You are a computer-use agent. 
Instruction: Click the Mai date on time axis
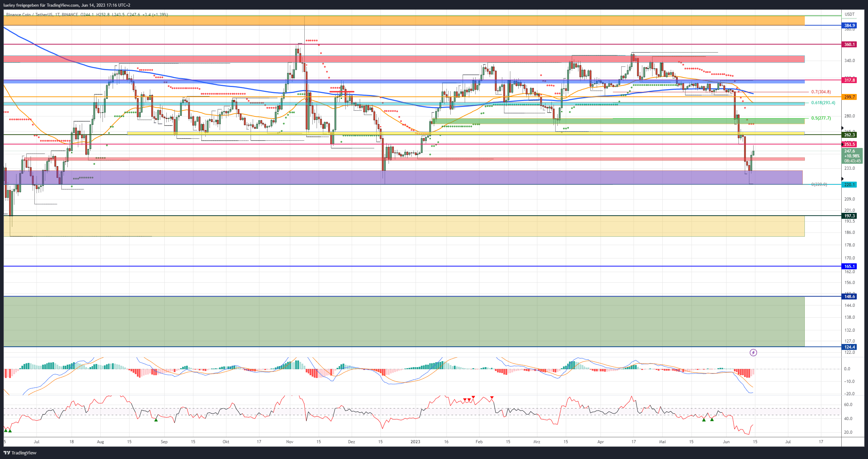(x=662, y=442)
